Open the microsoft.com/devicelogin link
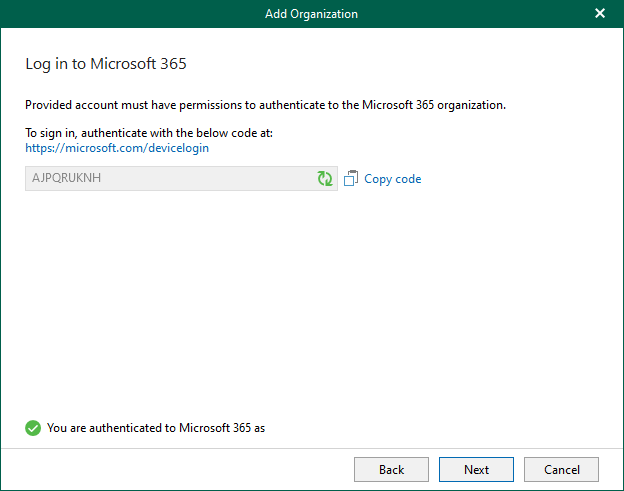624x491 pixels. (117, 148)
